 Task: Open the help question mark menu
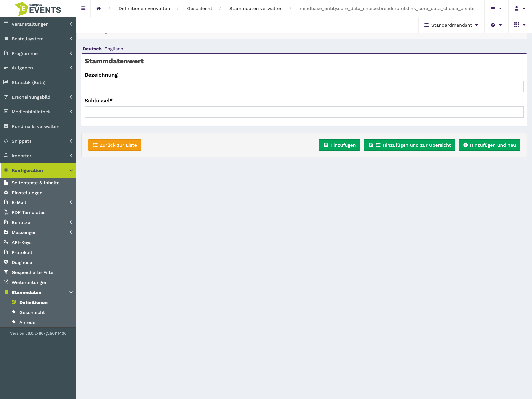coord(496,25)
